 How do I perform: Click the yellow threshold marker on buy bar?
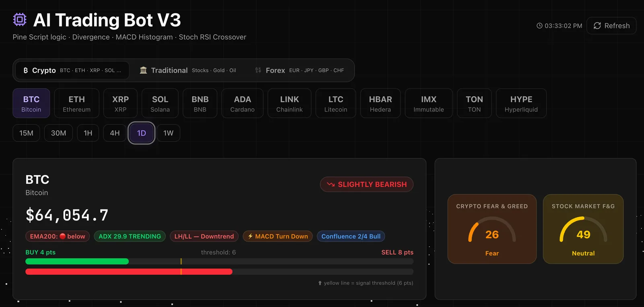point(181,261)
